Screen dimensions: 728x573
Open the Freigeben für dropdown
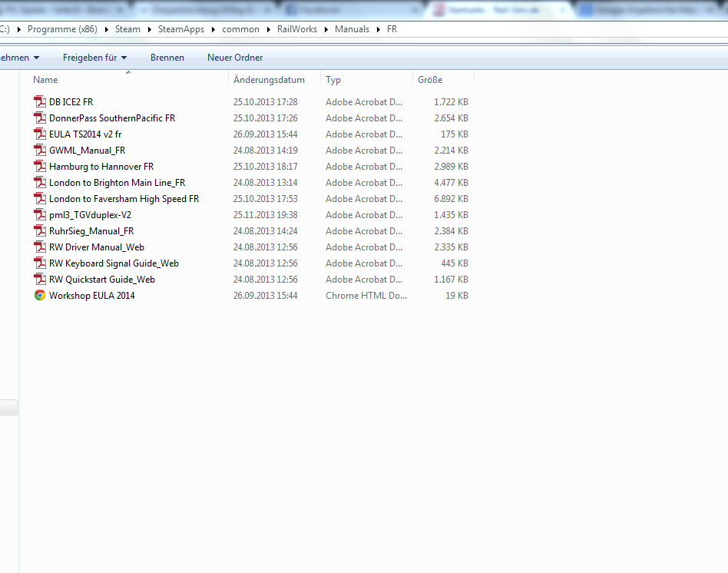pyautogui.click(x=94, y=58)
